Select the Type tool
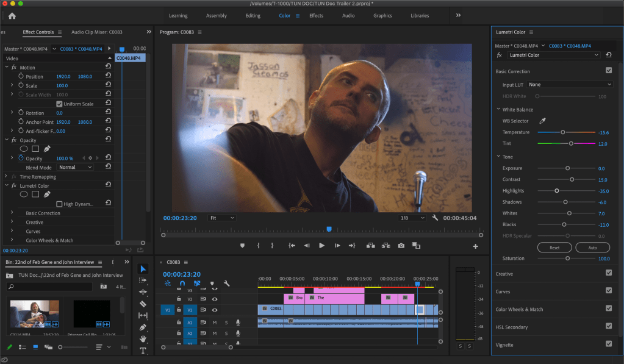Image resolution: width=624 pixels, height=364 pixels. [x=143, y=351]
